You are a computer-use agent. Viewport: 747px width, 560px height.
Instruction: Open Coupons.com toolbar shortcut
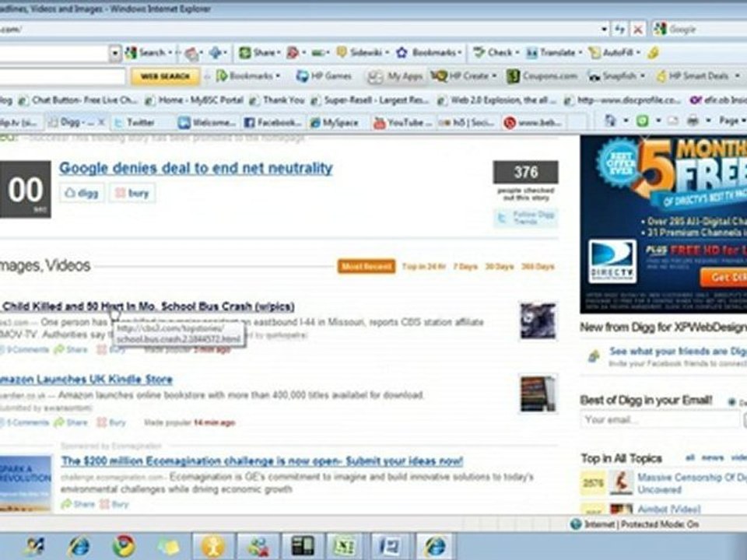(542, 75)
